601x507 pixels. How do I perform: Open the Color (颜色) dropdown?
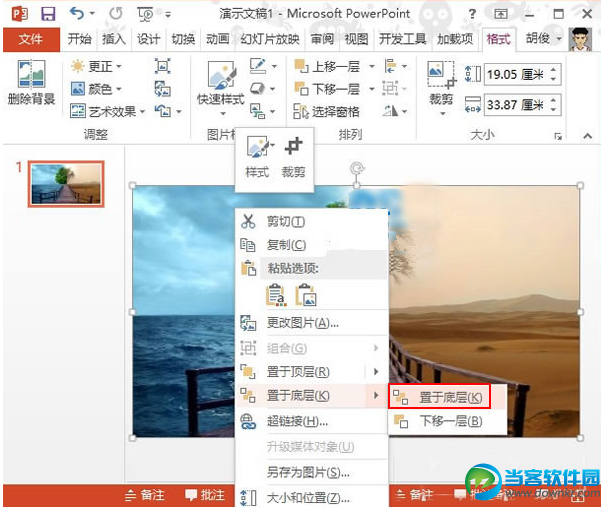(96, 89)
